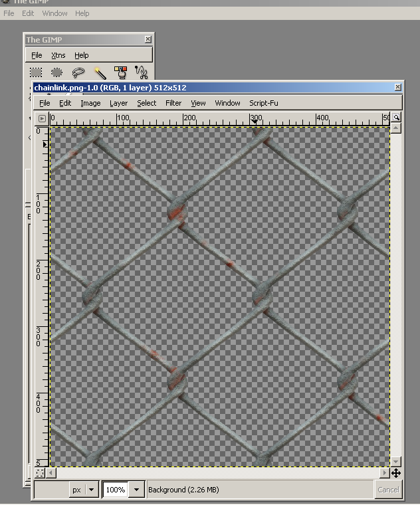Click horizontal scrollbar left arrow
420x505 pixels.
click(x=51, y=473)
